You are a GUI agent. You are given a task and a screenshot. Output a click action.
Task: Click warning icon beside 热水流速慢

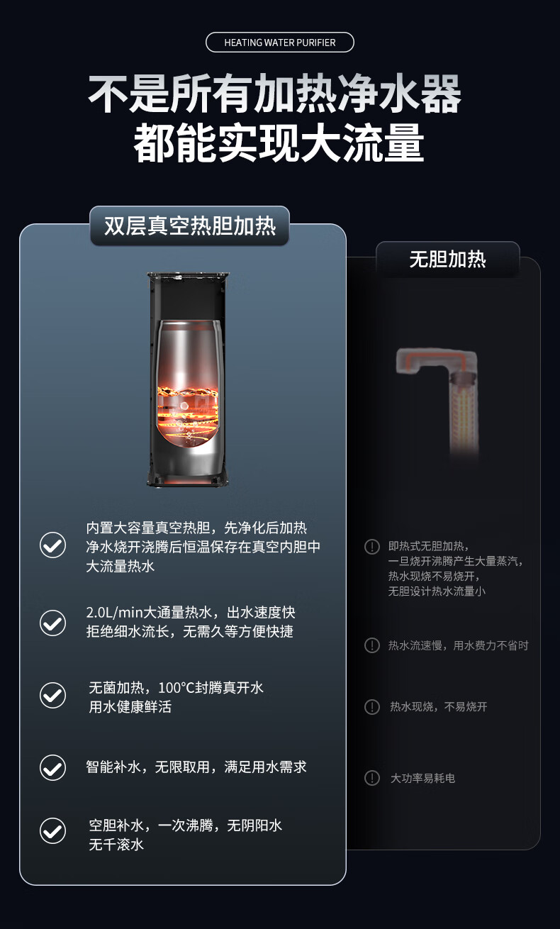[372, 645]
